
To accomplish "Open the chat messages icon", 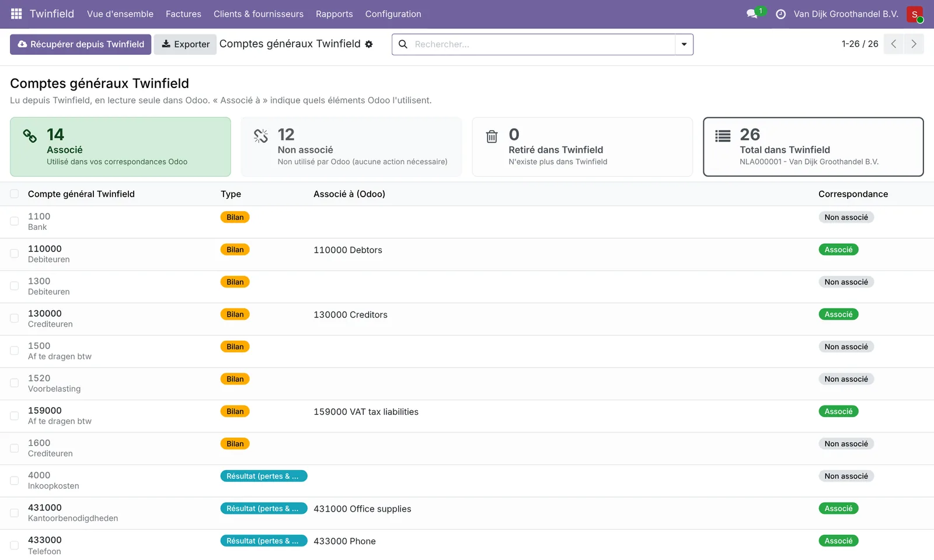I will pyautogui.click(x=752, y=13).
